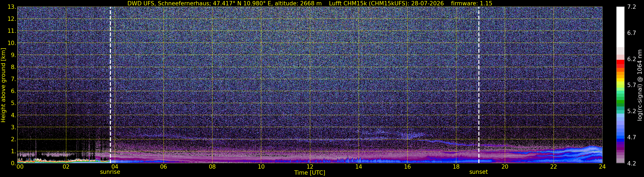The image size is (644, 177).
Task: Click the "altitude: 2668 m" text in title
Action: tap(298, 3)
